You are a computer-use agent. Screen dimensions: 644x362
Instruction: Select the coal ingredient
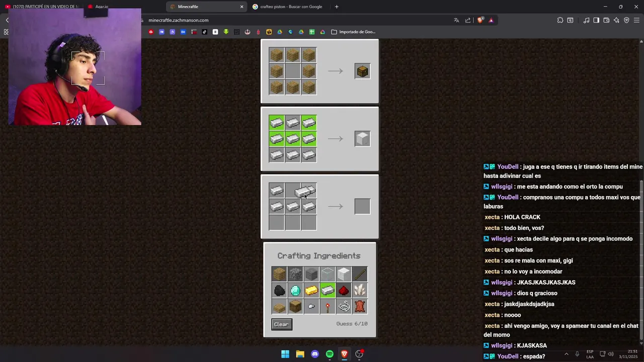279,290
